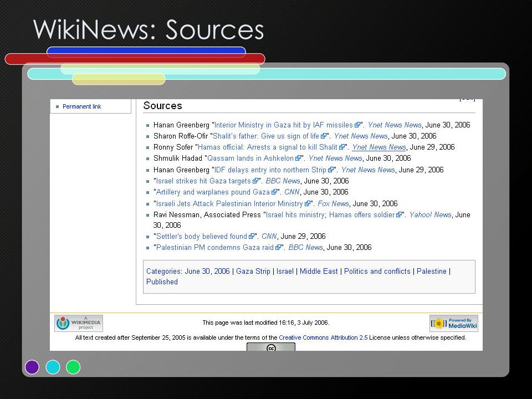The width and height of the screenshot is (532, 399).
Task: Open 'Hamas official: Arrests a signal to kill Shalit'
Action: click(x=267, y=147)
